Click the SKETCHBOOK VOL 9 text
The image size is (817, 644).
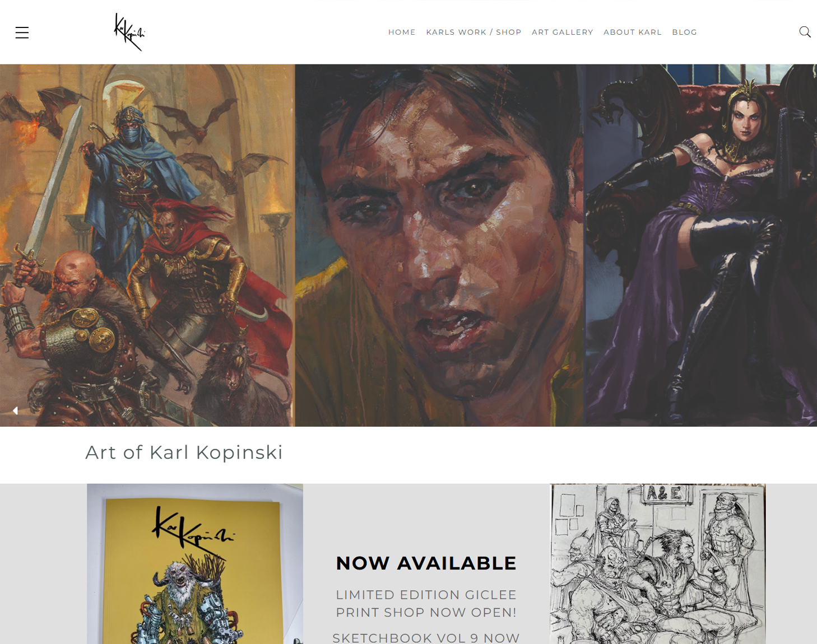pos(426,638)
